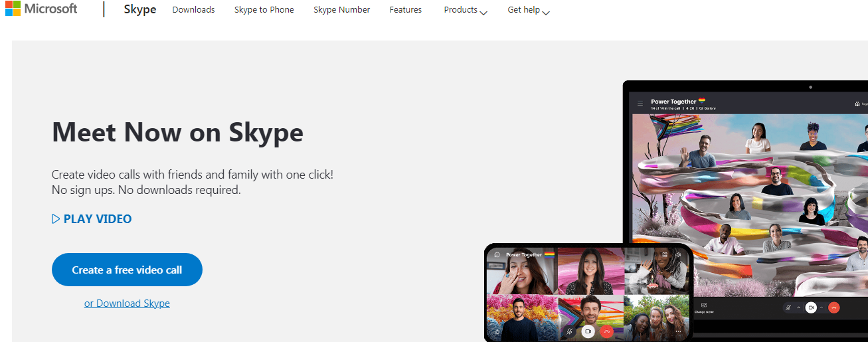Click the PLAY VIDEO link
This screenshot has height=342, width=868.
tap(92, 219)
